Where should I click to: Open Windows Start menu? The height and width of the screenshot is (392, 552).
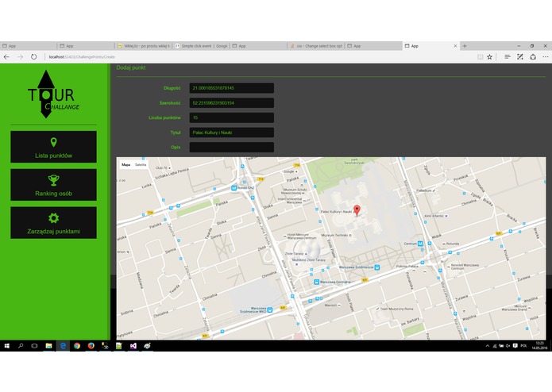click(x=6, y=346)
